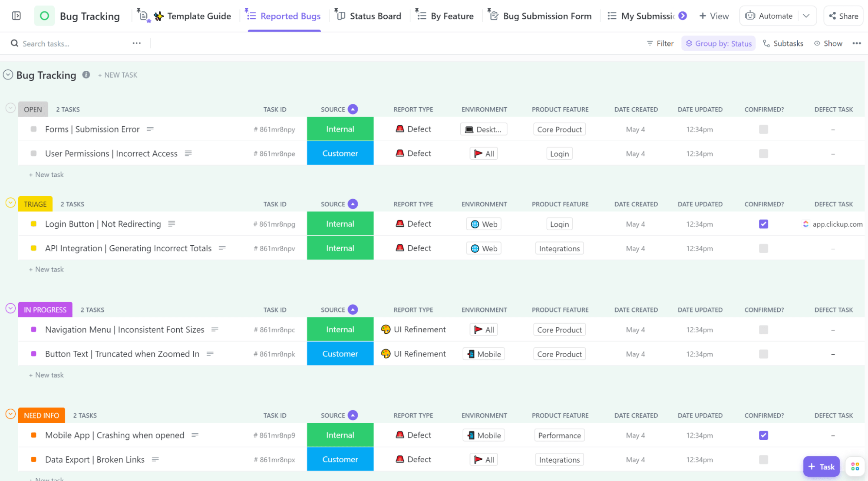Open description icon for Forms Submission Error

tap(150, 129)
